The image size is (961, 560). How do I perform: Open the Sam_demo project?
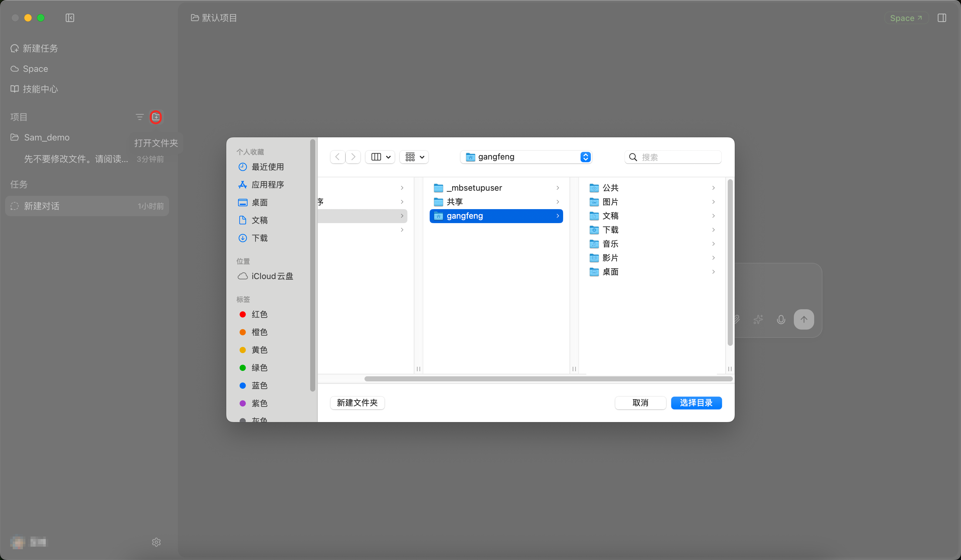coord(46,137)
